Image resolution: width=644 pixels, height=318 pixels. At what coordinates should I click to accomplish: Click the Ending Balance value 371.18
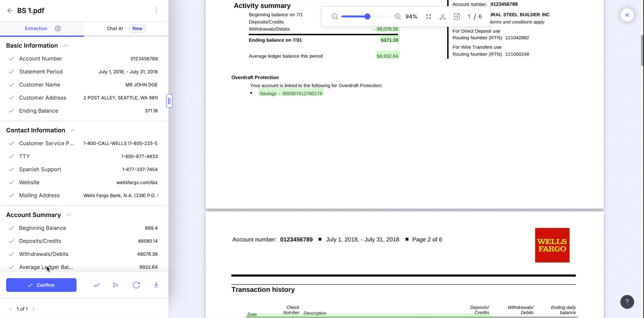pyautogui.click(x=151, y=111)
